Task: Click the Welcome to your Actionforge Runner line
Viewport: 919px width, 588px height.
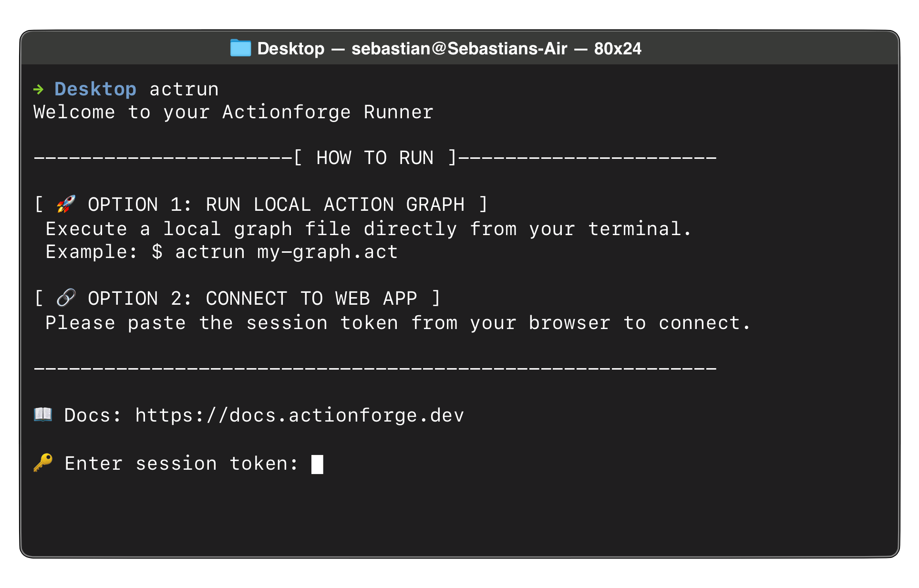Action: pos(233,112)
